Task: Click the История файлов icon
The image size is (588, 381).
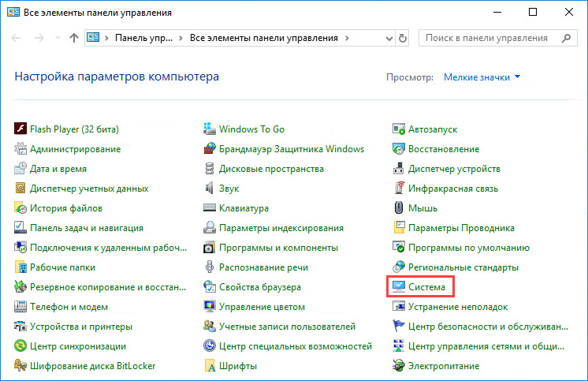Action: (x=20, y=208)
